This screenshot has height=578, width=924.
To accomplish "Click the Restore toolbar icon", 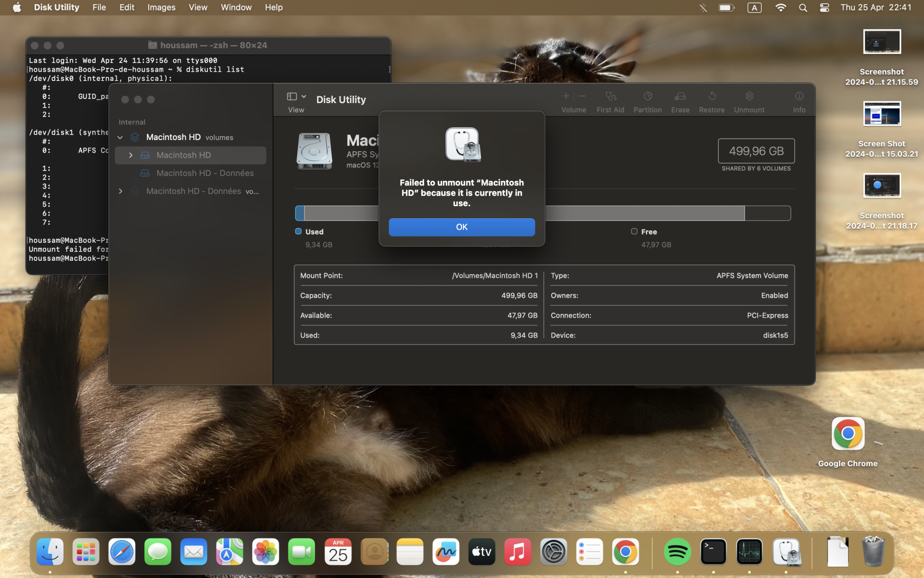I will (x=711, y=97).
